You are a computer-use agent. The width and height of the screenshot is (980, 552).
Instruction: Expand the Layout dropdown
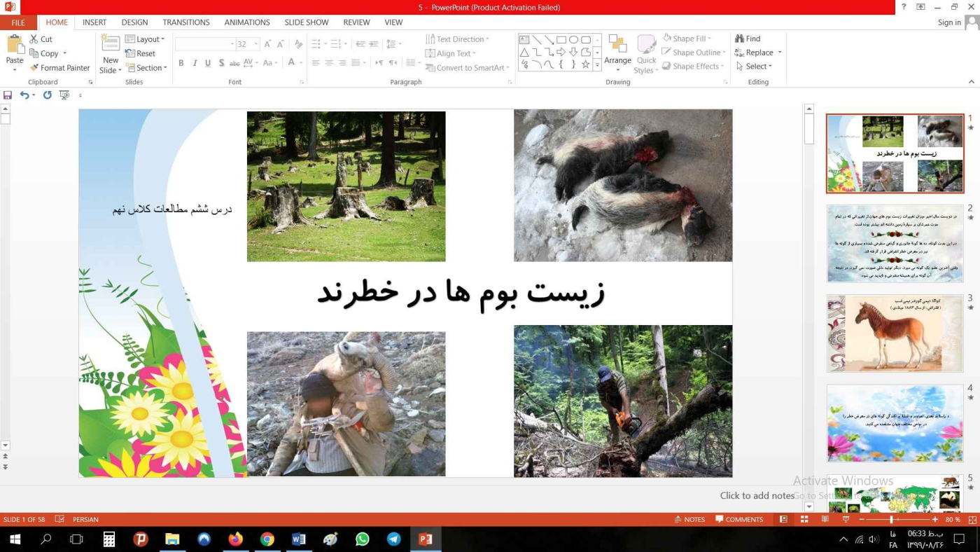[145, 39]
